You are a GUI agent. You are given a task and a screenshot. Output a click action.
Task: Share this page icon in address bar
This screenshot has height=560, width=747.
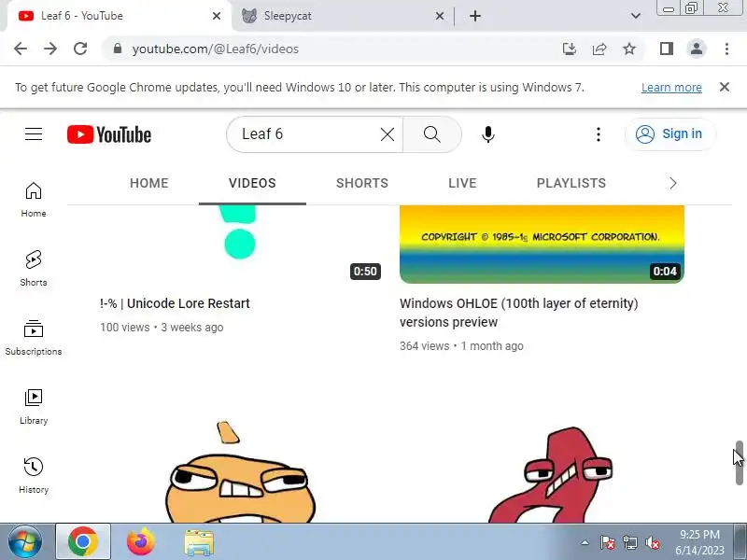click(599, 49)
